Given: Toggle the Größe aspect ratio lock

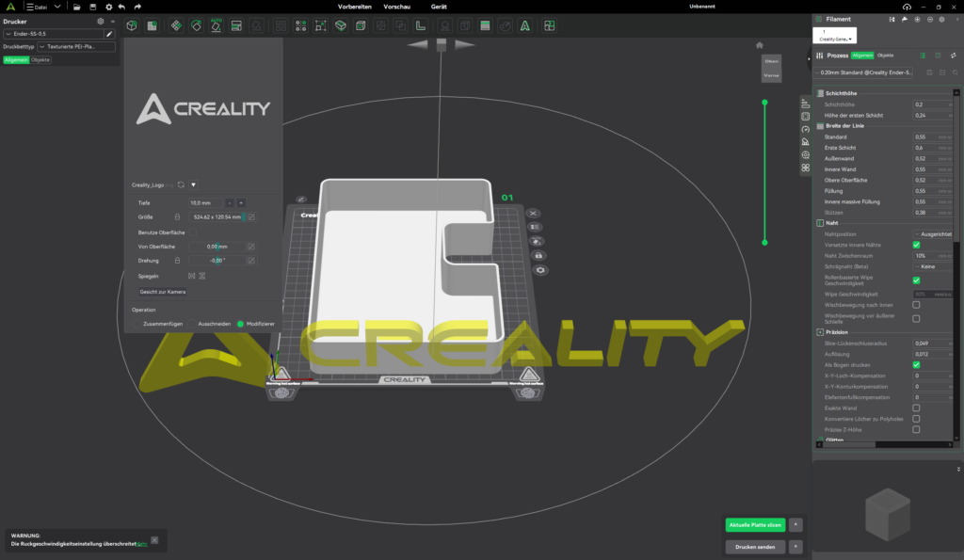Looking at the screenshot, I should click(177, 217).
